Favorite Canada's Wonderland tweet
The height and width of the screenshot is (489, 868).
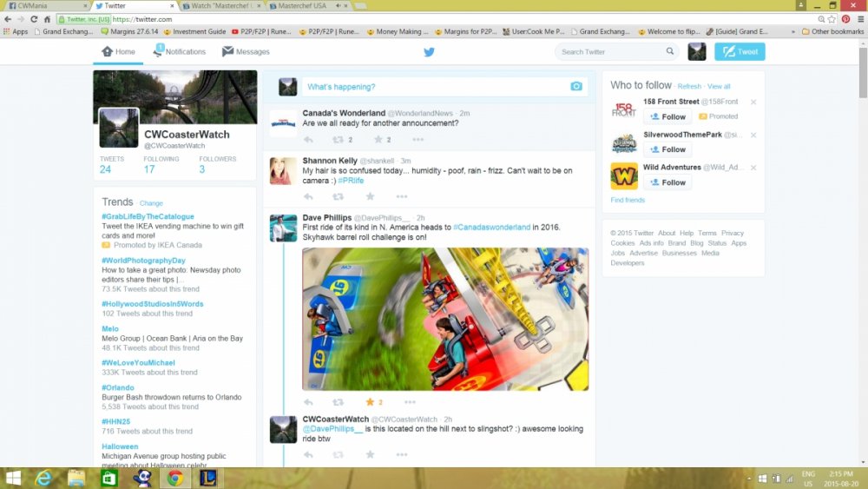click(x=378, y=140)
